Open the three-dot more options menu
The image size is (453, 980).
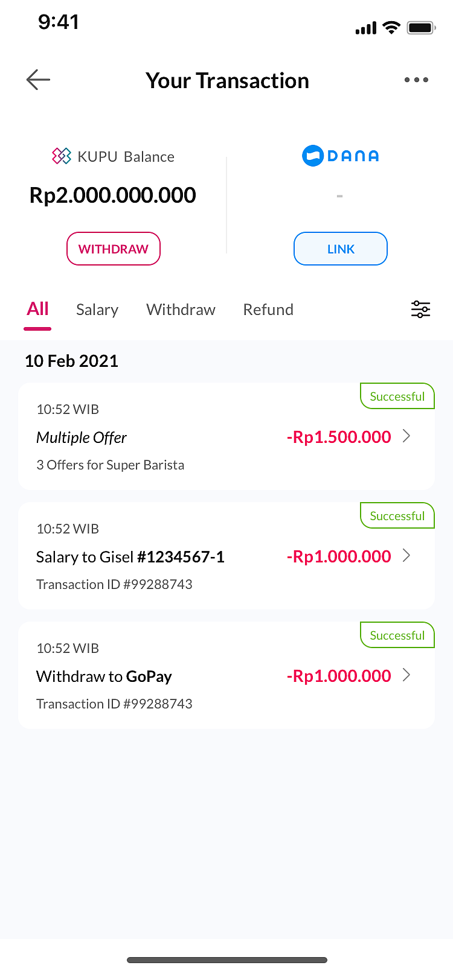416,80
